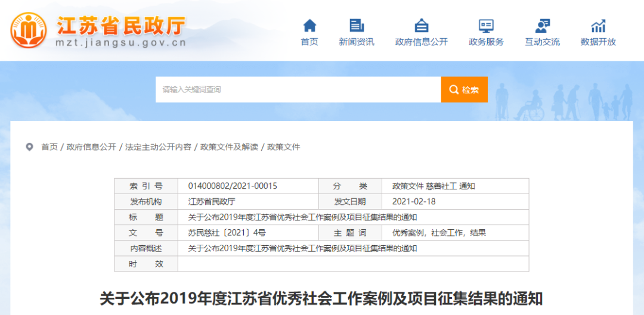Viewport: 644px width, 315px height.
Task: Click the 发文日期 label cell
Action: [350, 202]
